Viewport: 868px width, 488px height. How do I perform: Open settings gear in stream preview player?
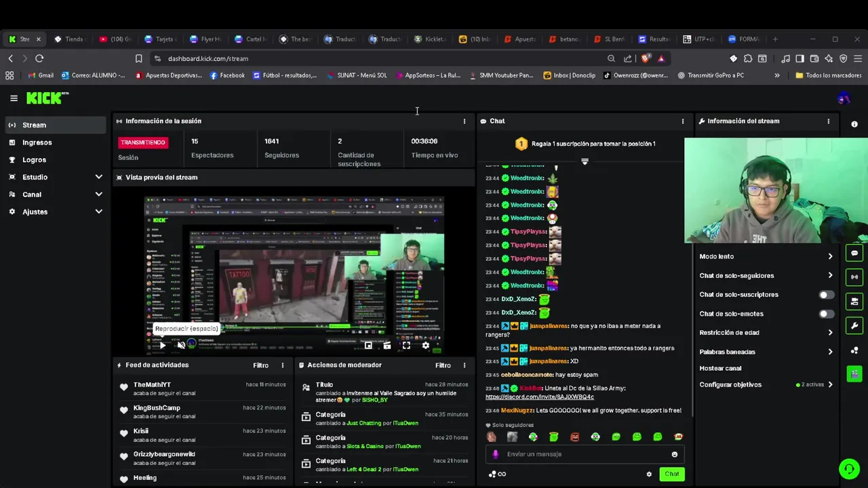tap(425, 346)
